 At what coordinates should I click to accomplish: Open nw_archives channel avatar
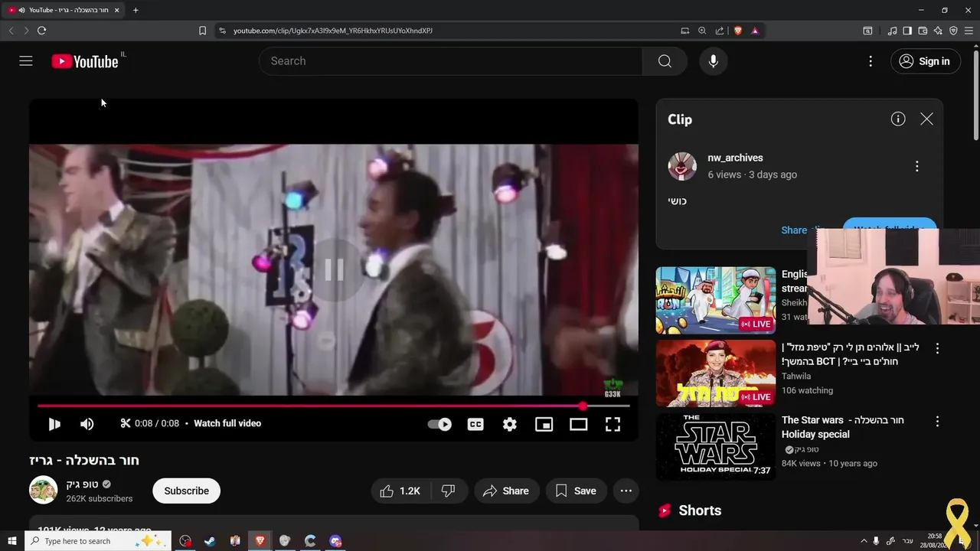[682, 166]
